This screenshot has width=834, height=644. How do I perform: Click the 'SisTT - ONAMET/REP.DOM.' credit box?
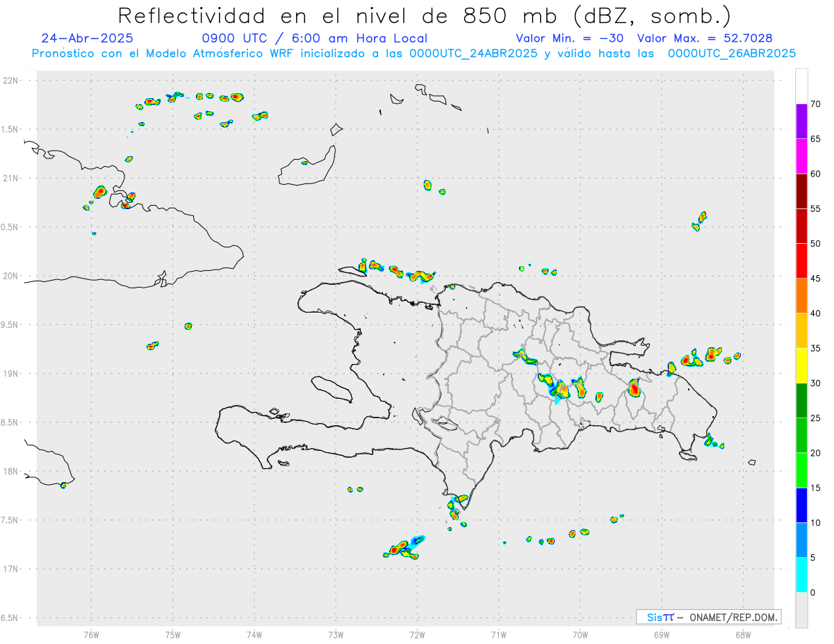(708, 617)
